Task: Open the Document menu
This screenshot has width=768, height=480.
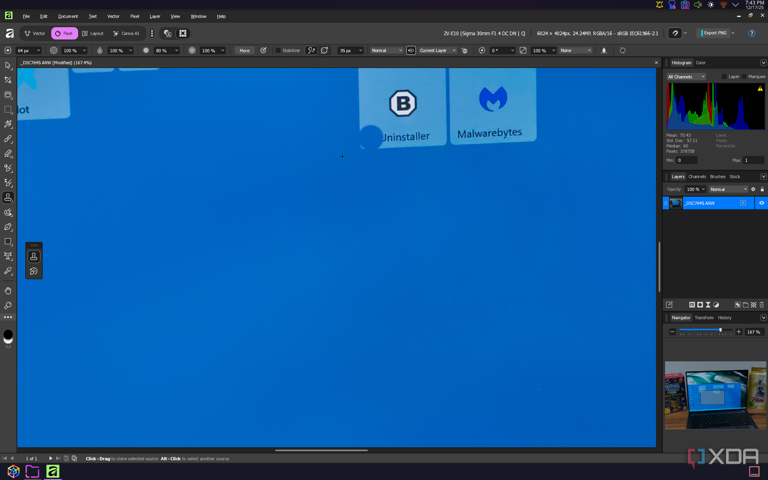Action: [x=68, y=16]
